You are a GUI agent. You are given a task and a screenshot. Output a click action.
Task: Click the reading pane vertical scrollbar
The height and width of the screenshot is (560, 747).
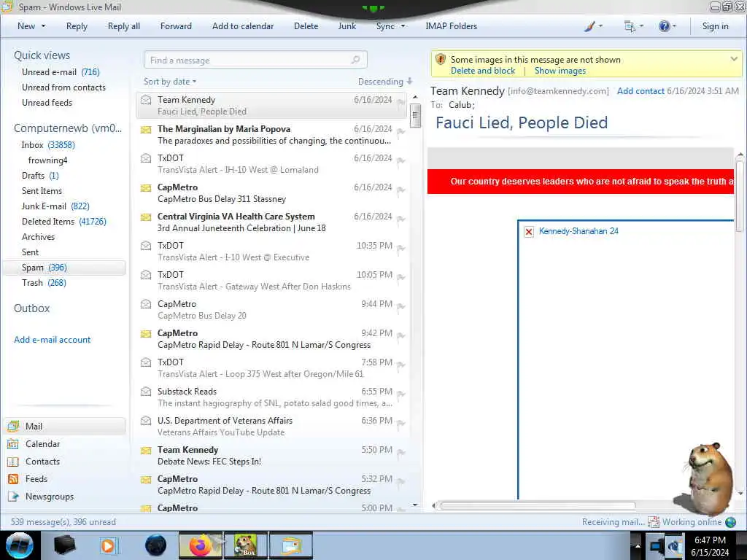point(740,196)
